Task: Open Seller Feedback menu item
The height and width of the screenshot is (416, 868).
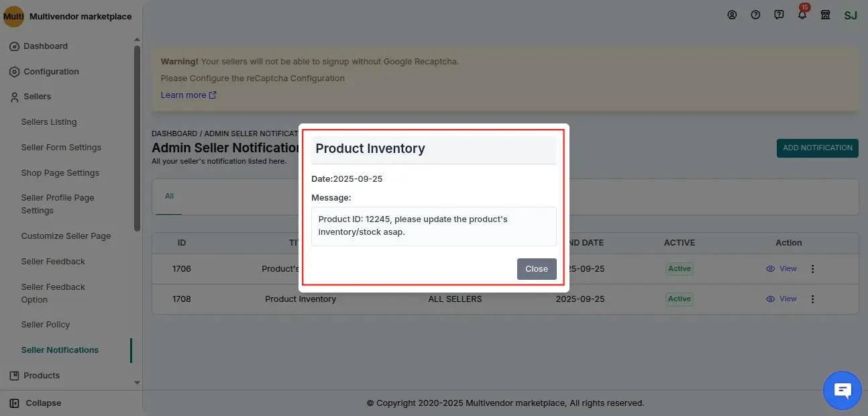Action: click(x=53, y=261)
